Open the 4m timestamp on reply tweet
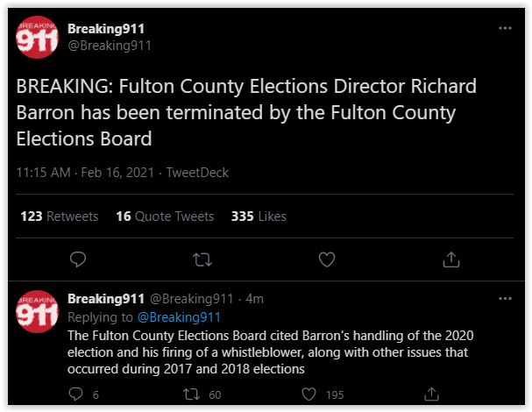The height and width of the screenshot is (412, 532). click(254, 299)
